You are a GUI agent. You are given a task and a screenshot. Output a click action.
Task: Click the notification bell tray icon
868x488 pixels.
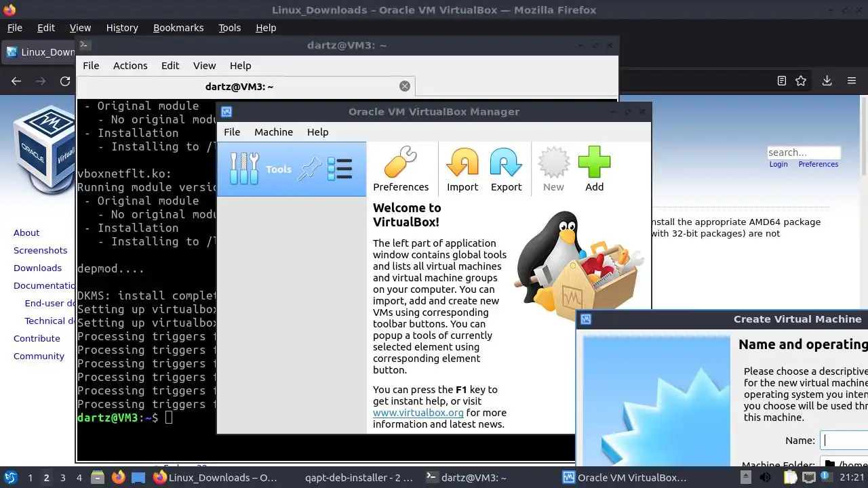point(825,477)
